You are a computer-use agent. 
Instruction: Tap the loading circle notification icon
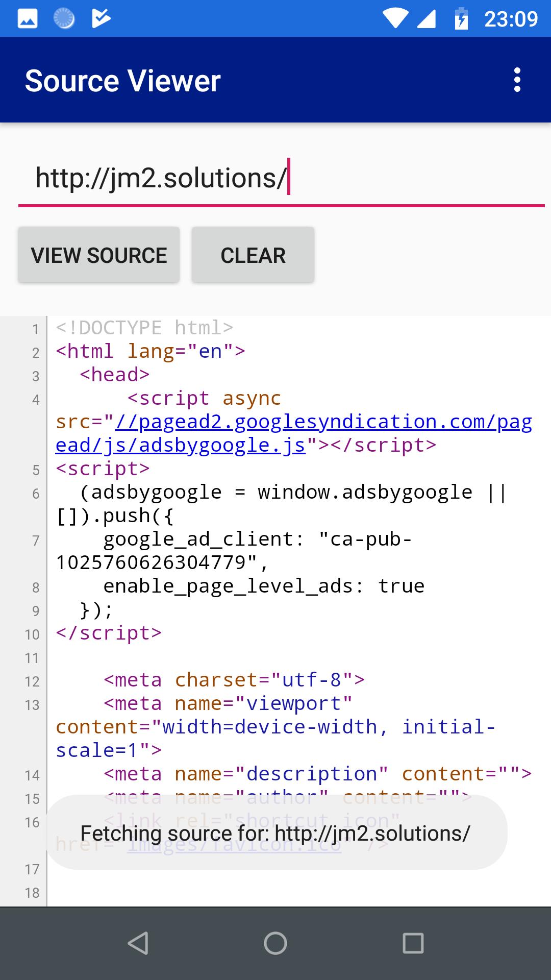[x=64, y=19]
